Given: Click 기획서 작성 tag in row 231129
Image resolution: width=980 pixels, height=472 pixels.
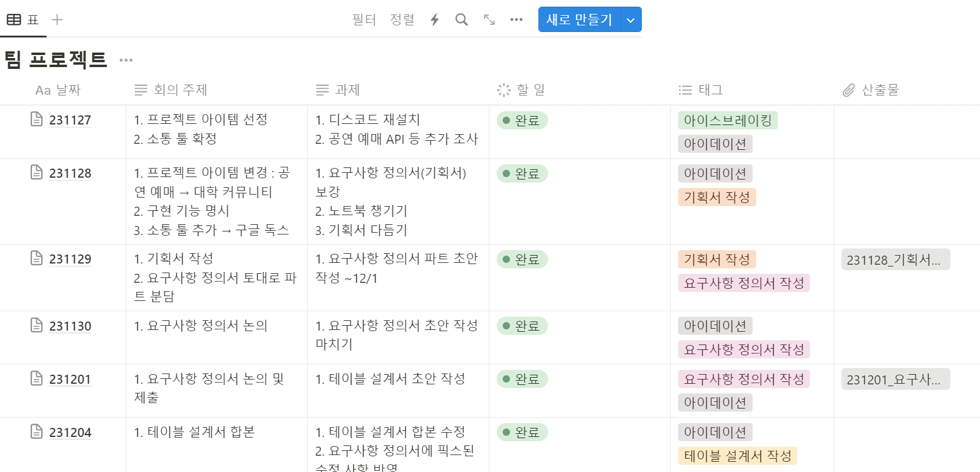Looking at the screenshot, I should (x=717, y=259).
